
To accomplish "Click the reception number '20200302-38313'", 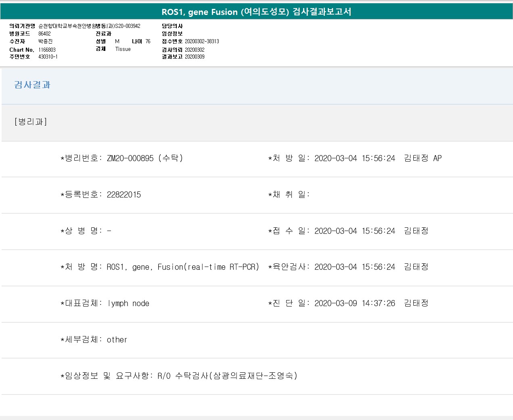I will 202,42.
